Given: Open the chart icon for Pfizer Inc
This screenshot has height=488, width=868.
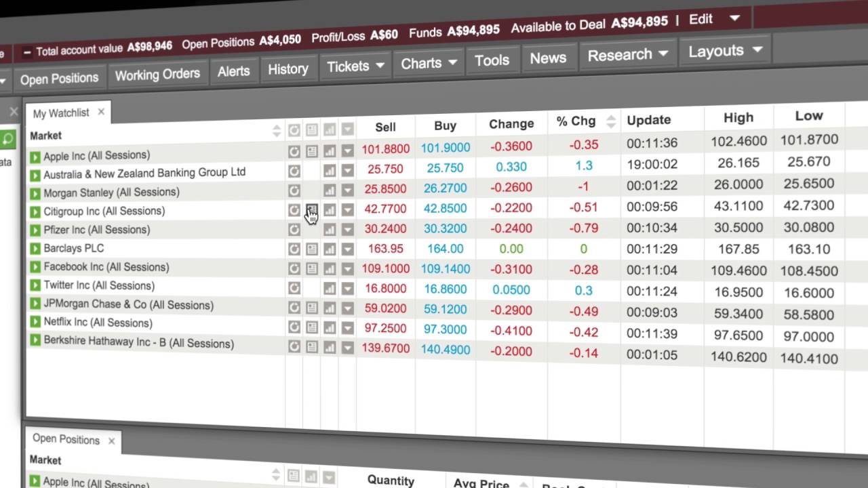Looking at the screenshot, I should click(x=330, y=230).
